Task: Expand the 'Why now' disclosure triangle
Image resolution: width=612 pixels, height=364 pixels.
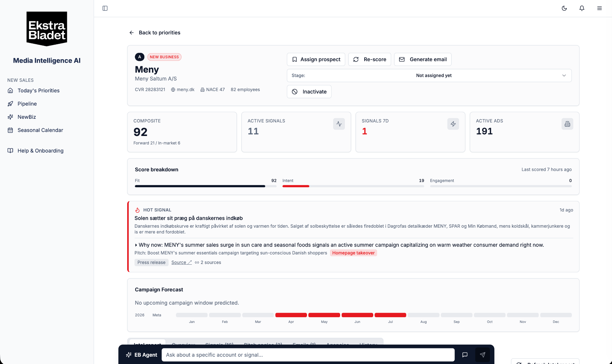Action: 136,245
